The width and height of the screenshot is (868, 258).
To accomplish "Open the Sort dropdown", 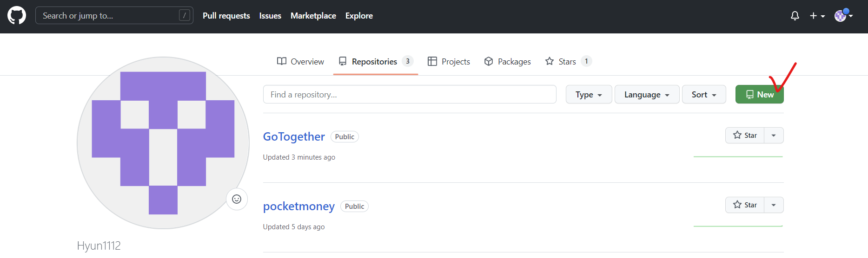I will pyautogui.click(x=704, y=94).
